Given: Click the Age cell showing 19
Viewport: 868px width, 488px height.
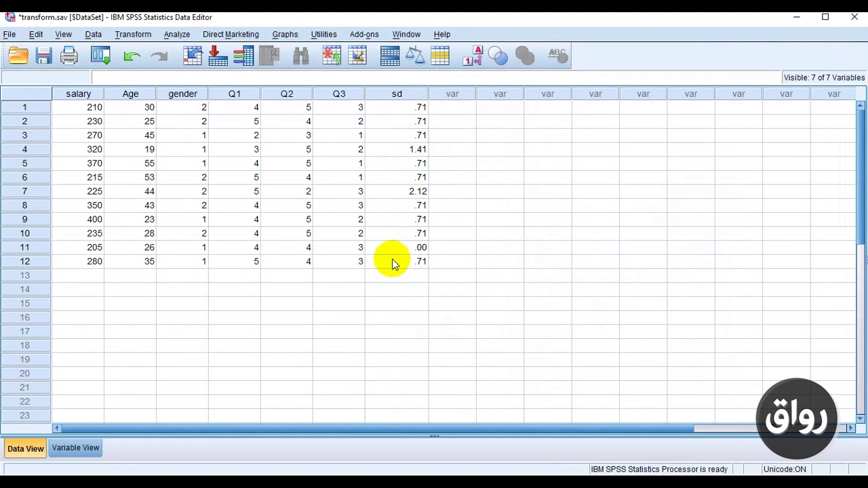Looking at the screenshot, I should (130, 149).
